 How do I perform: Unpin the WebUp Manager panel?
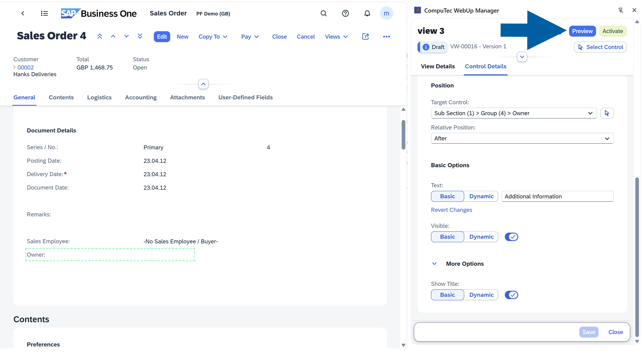click(621, 10)
